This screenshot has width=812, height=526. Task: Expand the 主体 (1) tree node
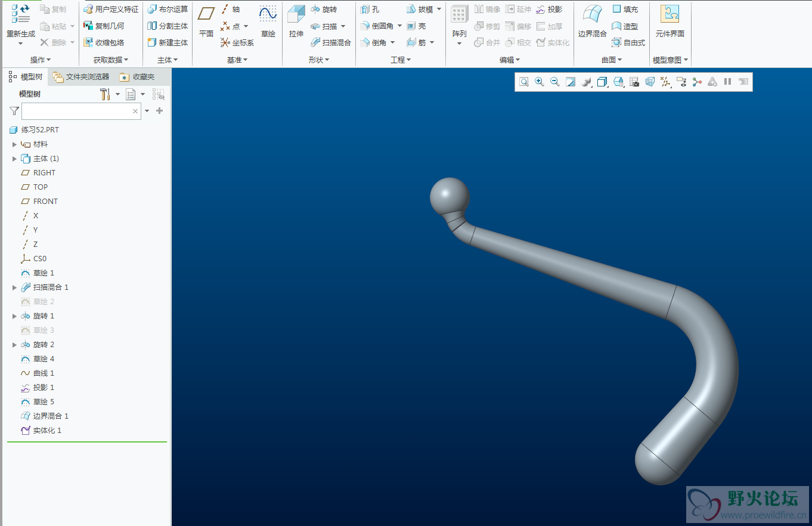coord(14,159)
